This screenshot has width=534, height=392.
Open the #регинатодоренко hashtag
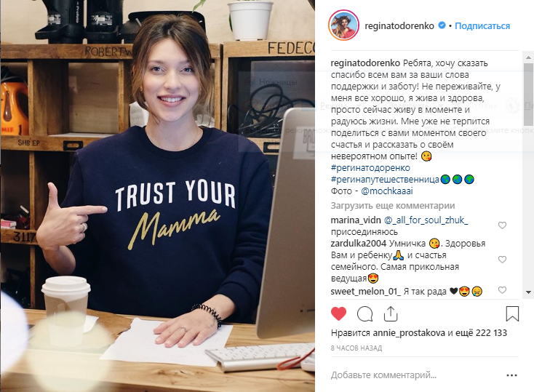pos(370,167)
